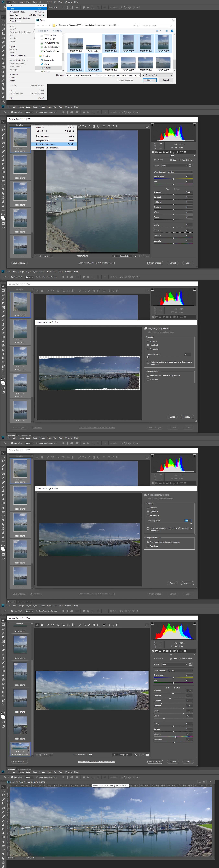Go up one folder level in the Open dialog
Image resolution: width=219 pixels, height=868 pixels.
[x=50, y=25]
